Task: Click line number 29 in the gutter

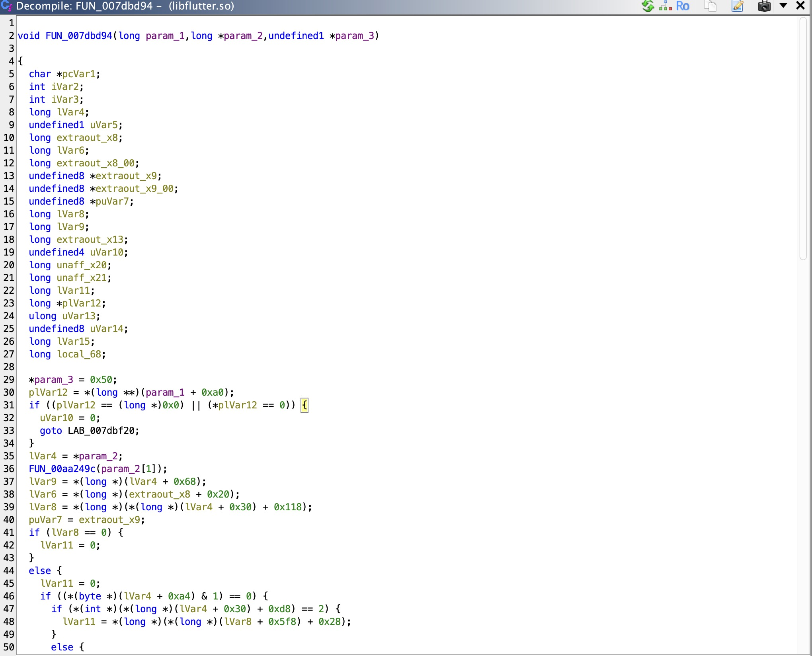Action: tap(9, 380)
